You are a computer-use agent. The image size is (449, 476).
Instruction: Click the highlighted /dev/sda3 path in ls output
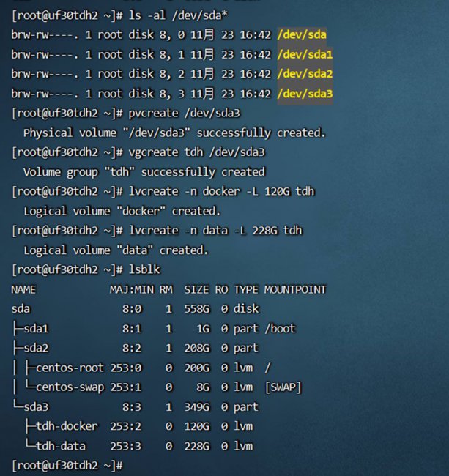(x=305, y=94)
